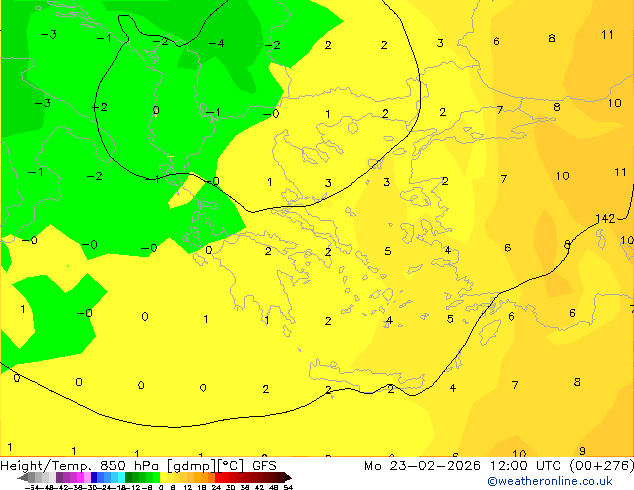Click the maroon arrow at legend's warm end
634x490 pixels.
click(288, 478)
